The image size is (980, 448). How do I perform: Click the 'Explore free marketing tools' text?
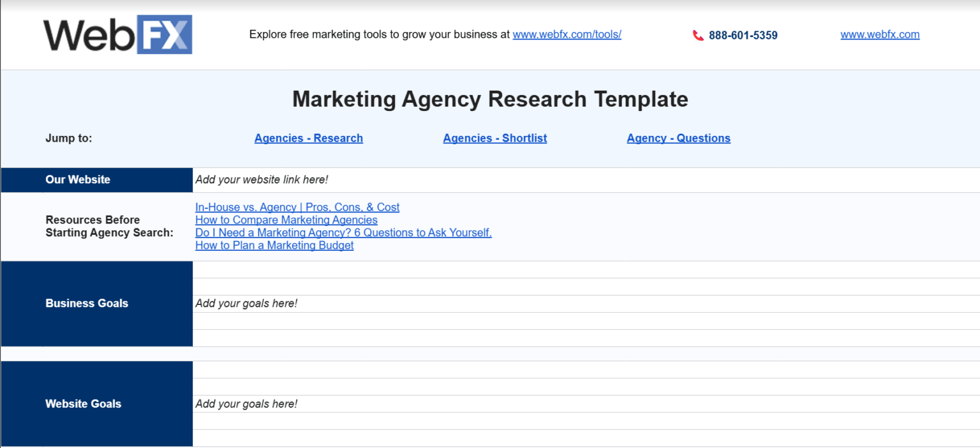click(380, 34)
